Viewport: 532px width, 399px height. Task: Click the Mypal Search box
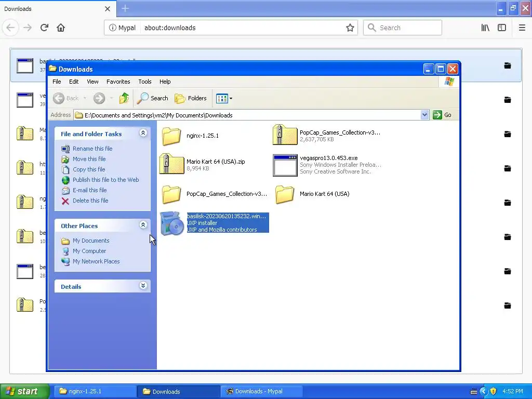pos(403,28)
